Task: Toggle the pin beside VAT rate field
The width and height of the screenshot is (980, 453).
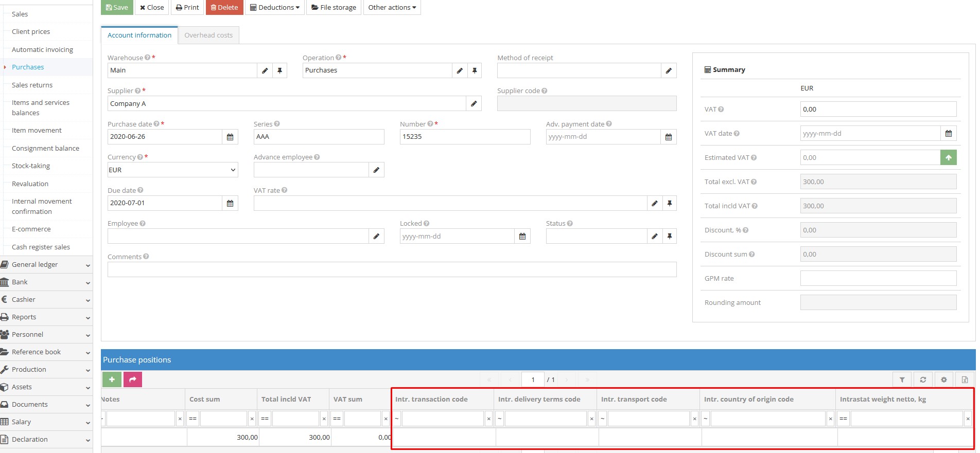Action: click(669, 203)
